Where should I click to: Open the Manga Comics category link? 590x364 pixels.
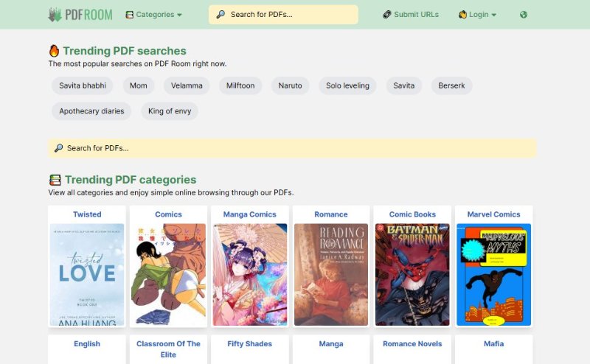pos(249,214)
